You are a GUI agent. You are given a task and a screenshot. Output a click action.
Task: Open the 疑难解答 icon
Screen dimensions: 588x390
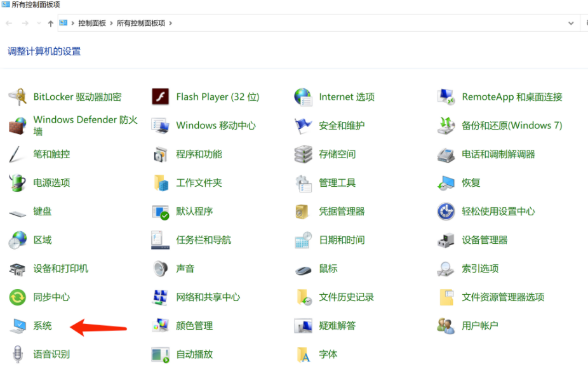(x=303, y=326)
